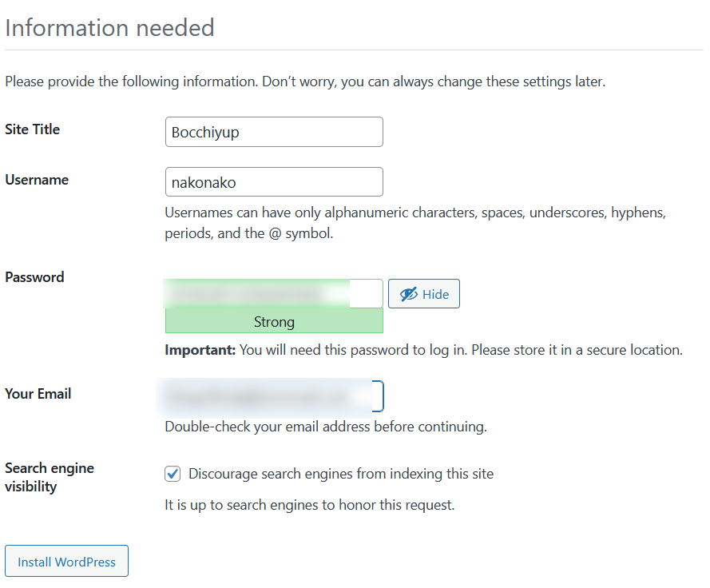Viewport: 710px width, 588px height.
Task: Click the Username label
Action: (37, 180)
